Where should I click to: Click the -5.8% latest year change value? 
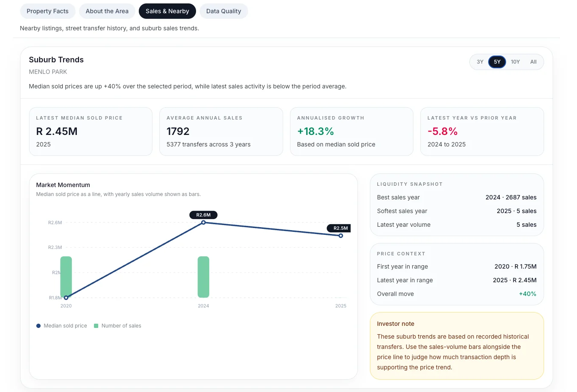[x=442, y=132]
